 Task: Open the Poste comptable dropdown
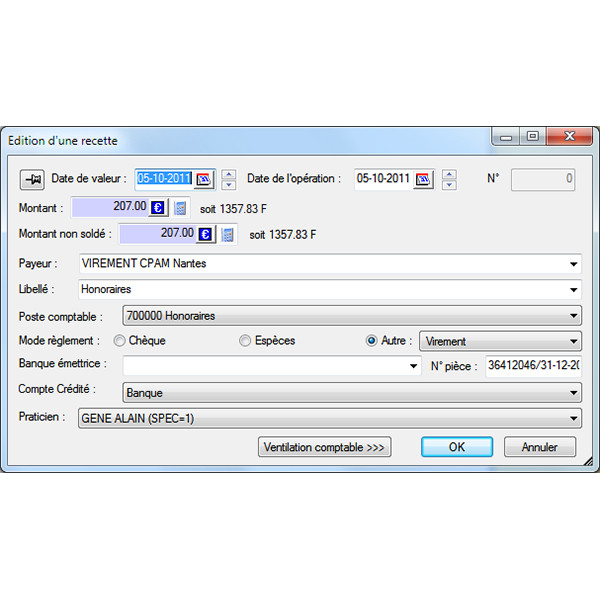573,316
